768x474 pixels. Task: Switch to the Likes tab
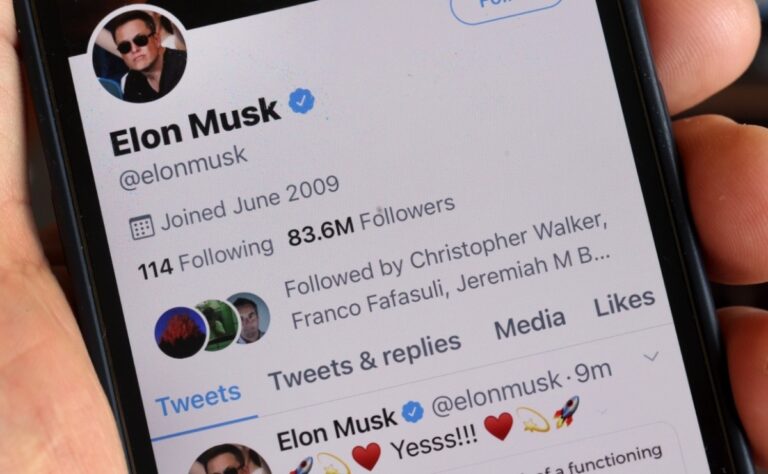click(624, 302)
